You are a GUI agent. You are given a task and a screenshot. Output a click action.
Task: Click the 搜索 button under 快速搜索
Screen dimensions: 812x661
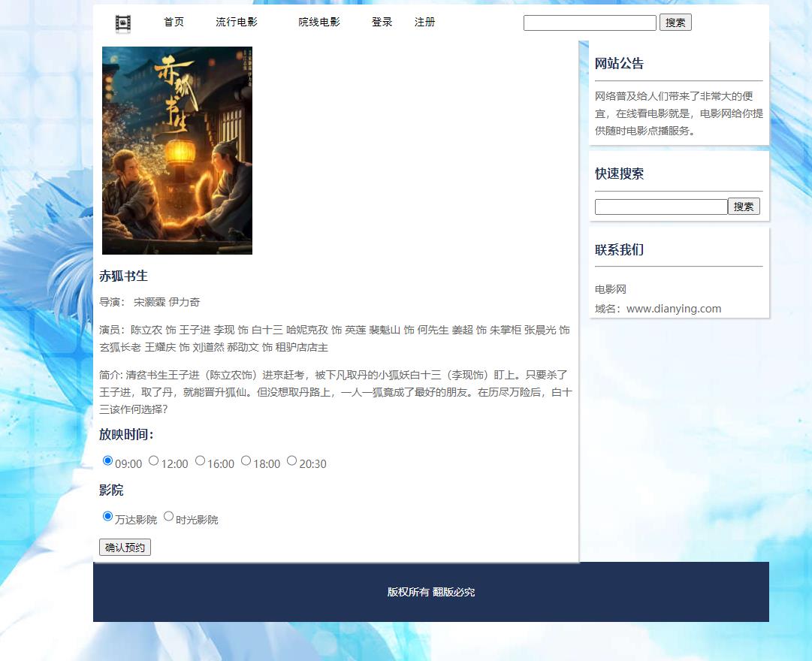pos(744,207)
